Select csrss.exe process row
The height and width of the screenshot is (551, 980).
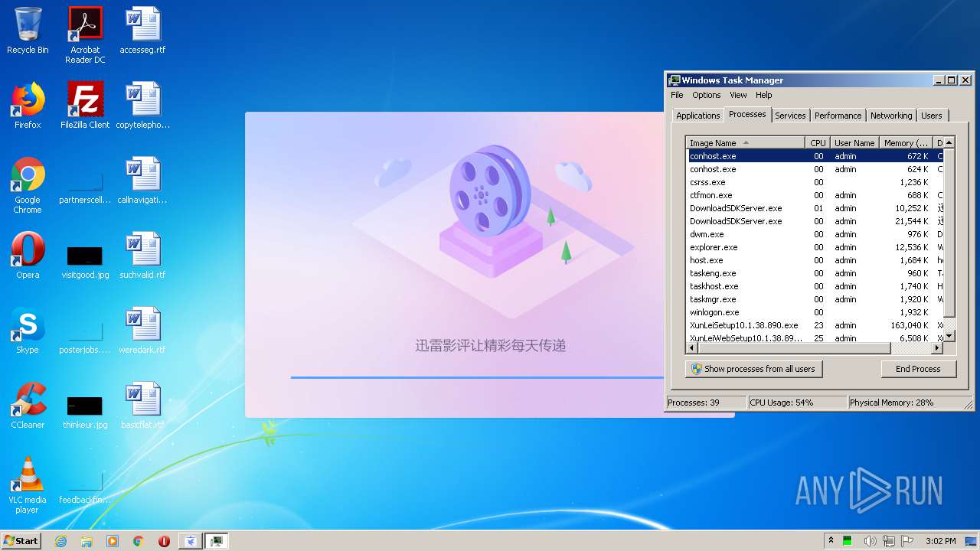(x=815, y=182)
